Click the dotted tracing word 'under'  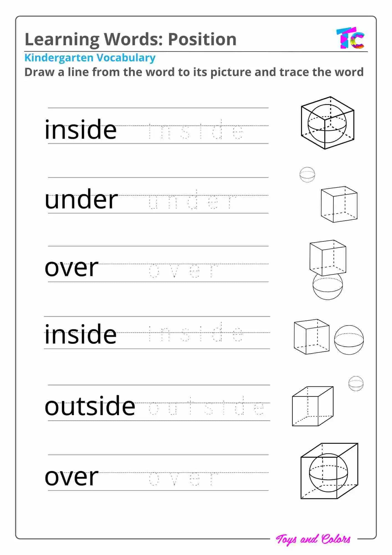(x=192, y=200)
